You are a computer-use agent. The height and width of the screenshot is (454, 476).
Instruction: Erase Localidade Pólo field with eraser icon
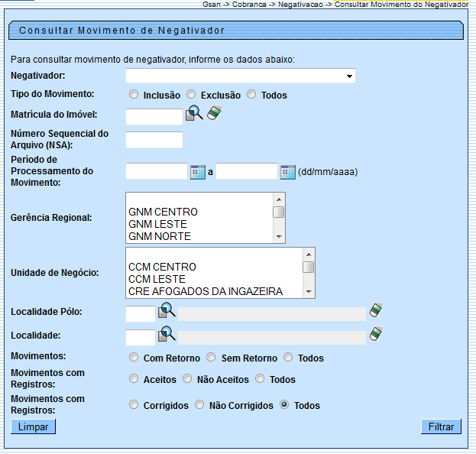click(375, 310)
